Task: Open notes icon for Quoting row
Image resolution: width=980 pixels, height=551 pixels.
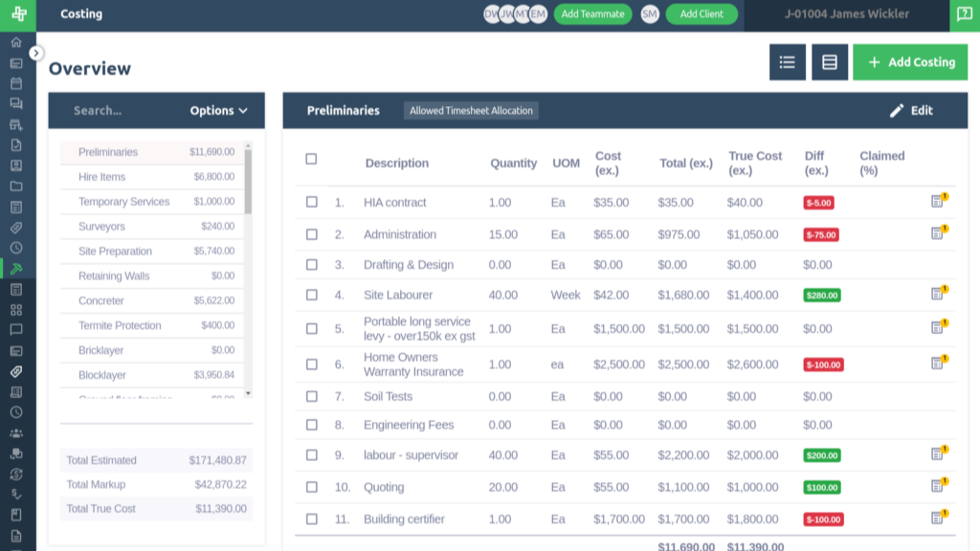Action: (x=939, y=485)
